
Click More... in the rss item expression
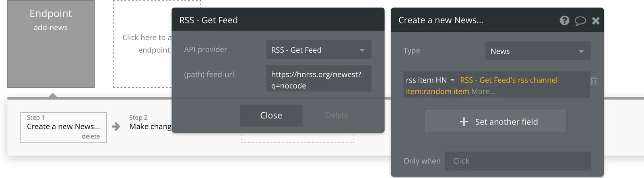click(483, 91)
